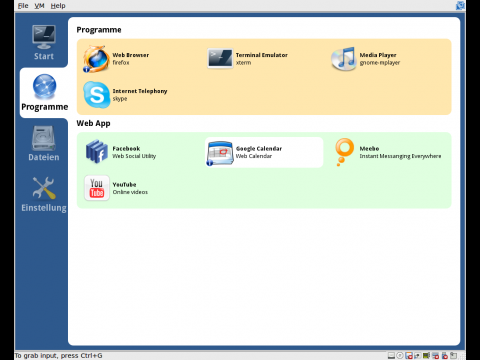Screen dimensions: 480x360
Task: Open the VM menu
Action: coord(39,6)
